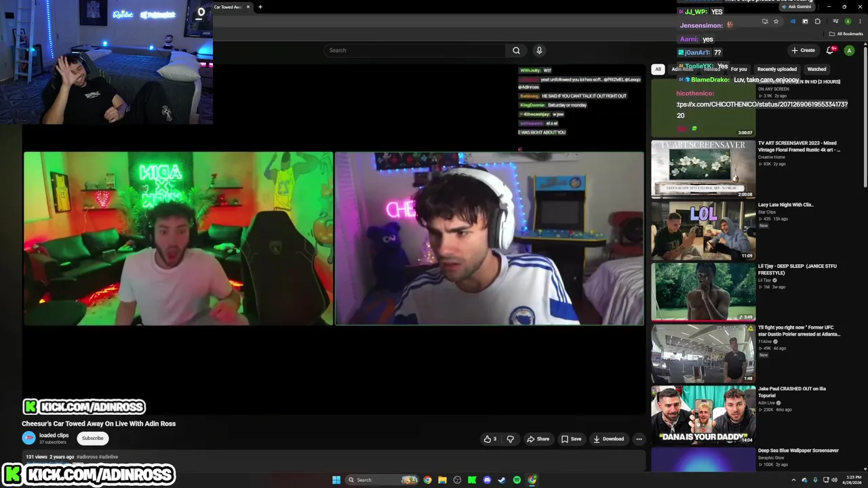This screenshot has width=868, height=488.
Task: Launch Kick app from taskbar
Action: pos(472,480)
